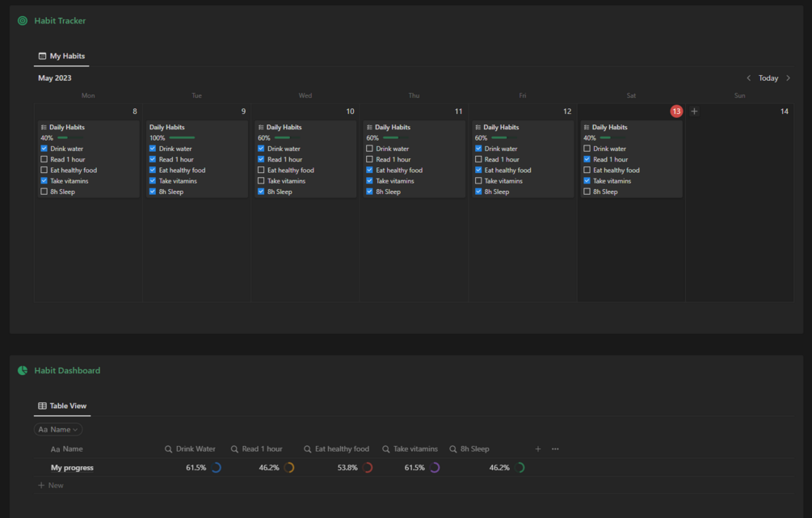Click the 61.5% Drink Water value
Image resolution: width=812 pixels, height=518 pixels.
point(196,468)
